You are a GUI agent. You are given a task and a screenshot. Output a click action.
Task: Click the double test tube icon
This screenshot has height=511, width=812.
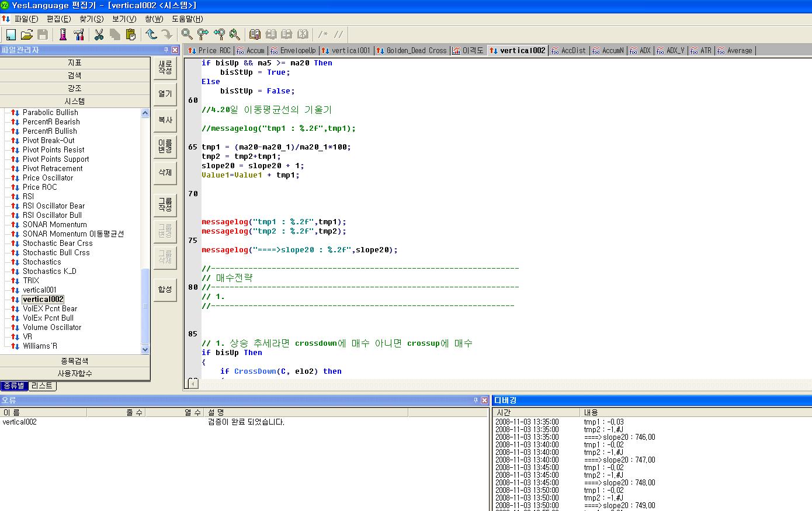coord(79,34)
